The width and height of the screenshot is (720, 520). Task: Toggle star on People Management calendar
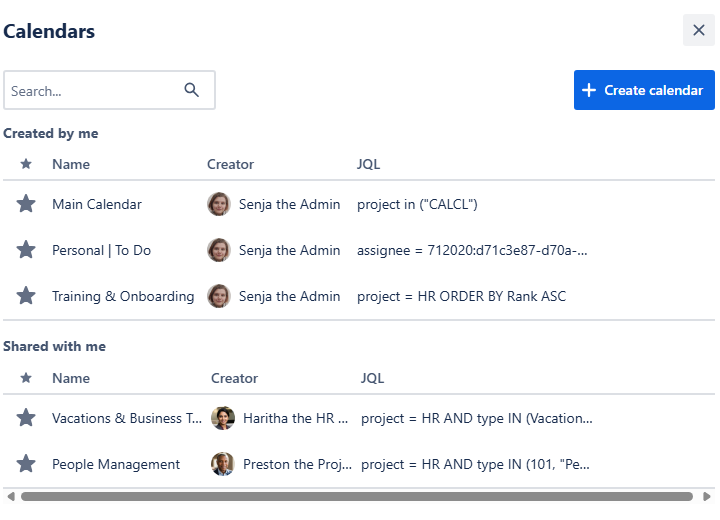(x=26, y=464)
